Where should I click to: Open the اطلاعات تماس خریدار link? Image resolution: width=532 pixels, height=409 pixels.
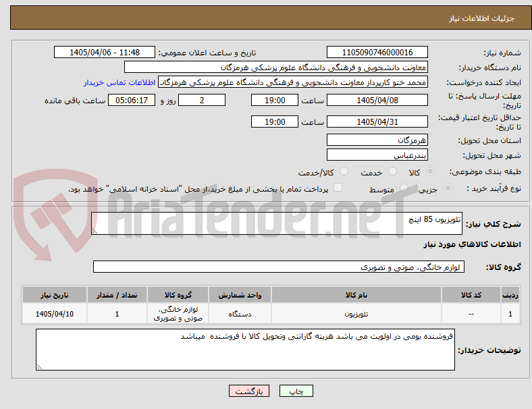click(x=119, y=82)
